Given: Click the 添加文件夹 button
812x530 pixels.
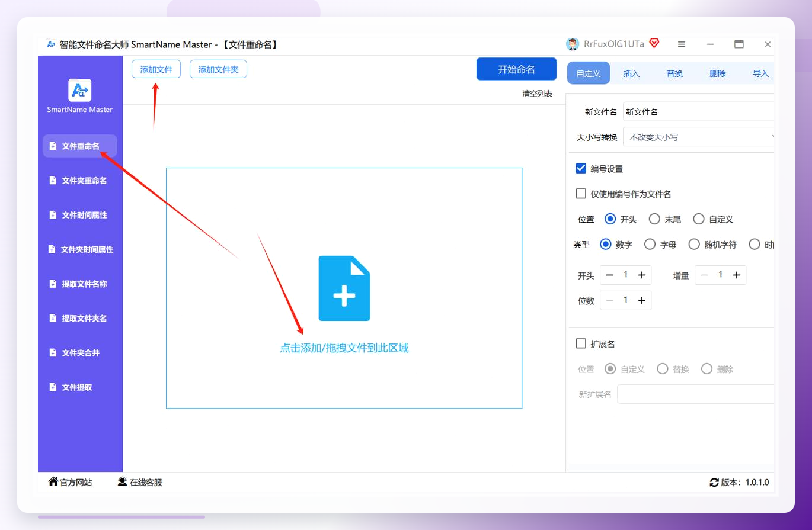Looking at the screenshot, I should pyautogui.click(x=218, y=69).
